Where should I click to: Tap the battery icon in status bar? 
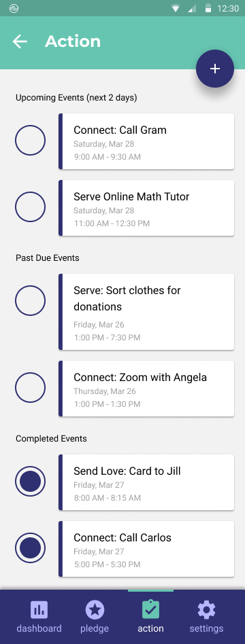click(x=208, y=8)
